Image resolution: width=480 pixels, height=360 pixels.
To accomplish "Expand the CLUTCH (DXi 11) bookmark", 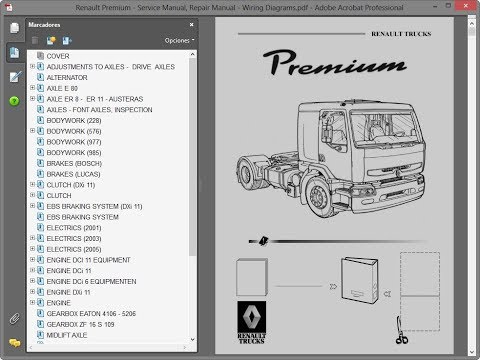I will [x=32, y=184].
